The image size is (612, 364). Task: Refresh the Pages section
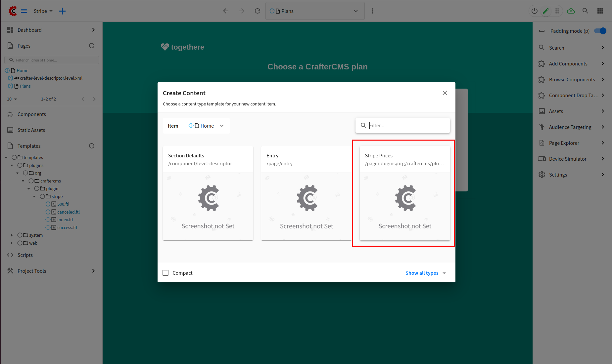(92, 46)
